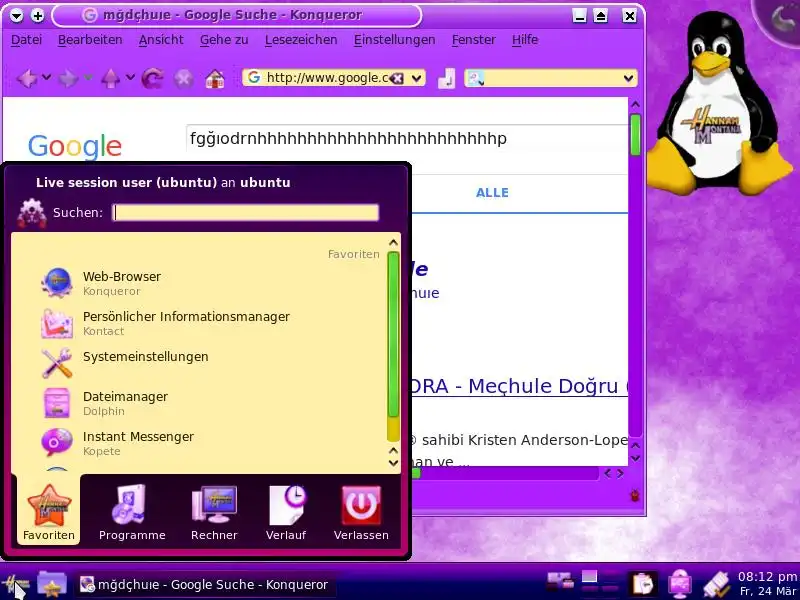Click the Google search query field
The image size is (800, 600).
coord(408,139)
